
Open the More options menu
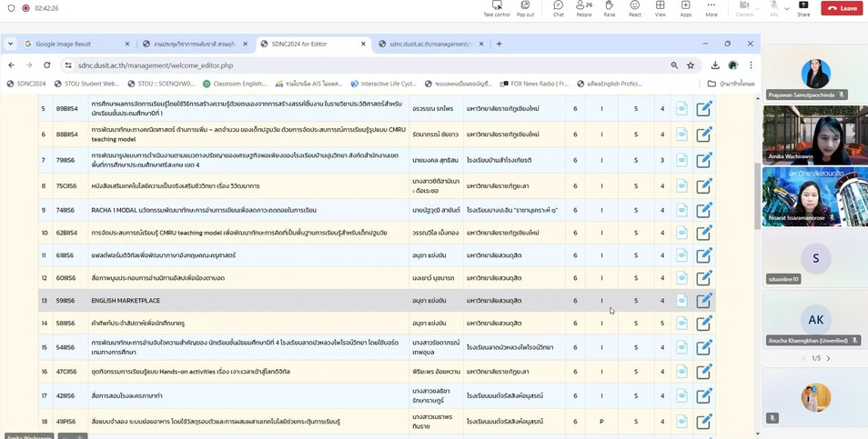pos(711,8)
